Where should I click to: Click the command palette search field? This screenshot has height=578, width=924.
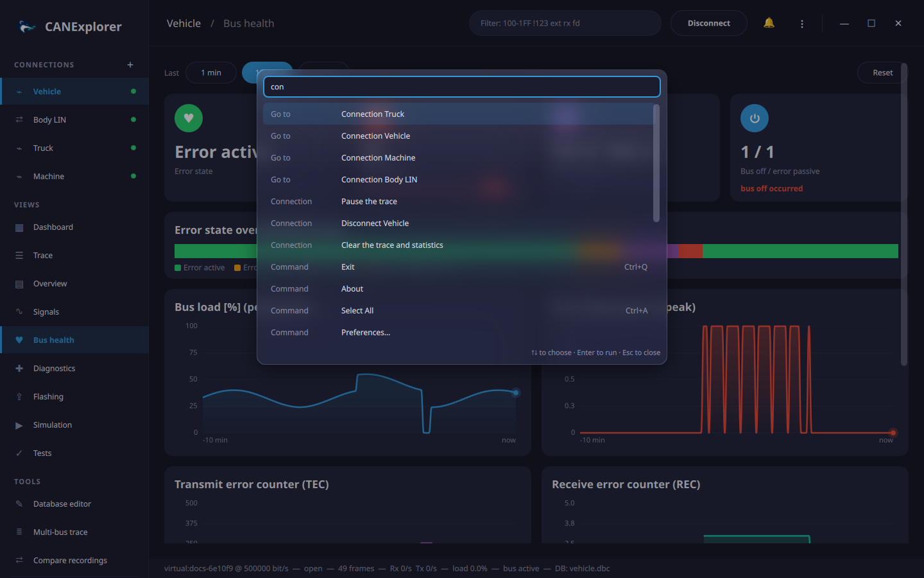point(462,87)
